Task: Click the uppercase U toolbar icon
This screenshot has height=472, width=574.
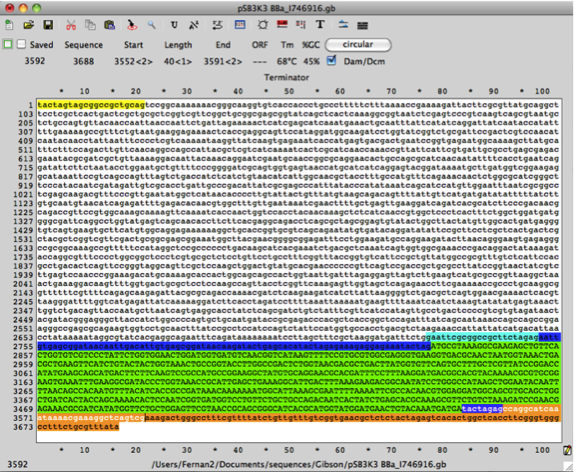Action: [x=174, y=25]
